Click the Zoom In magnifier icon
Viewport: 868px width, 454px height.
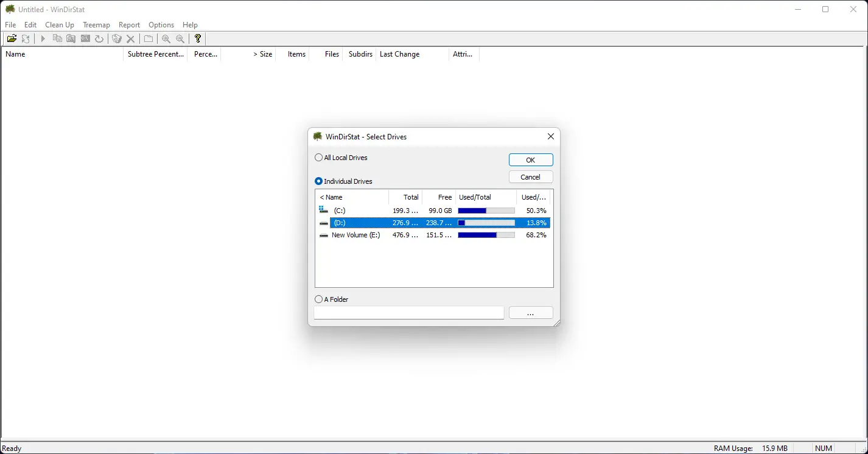click(166, 39)
